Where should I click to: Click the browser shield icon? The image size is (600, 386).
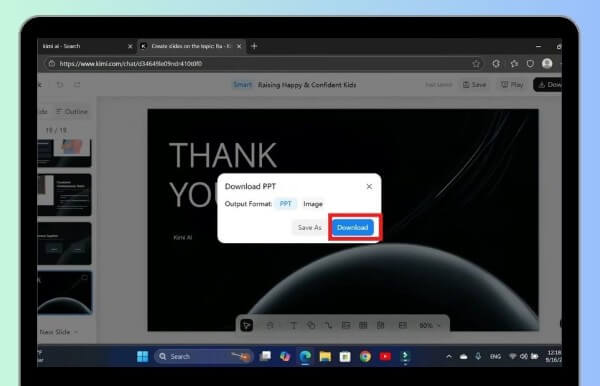(530, 64)
